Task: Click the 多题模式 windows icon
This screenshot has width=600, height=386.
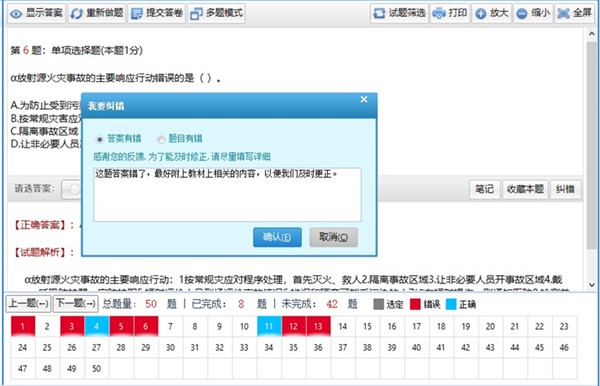Action: [x=196, y=14]
